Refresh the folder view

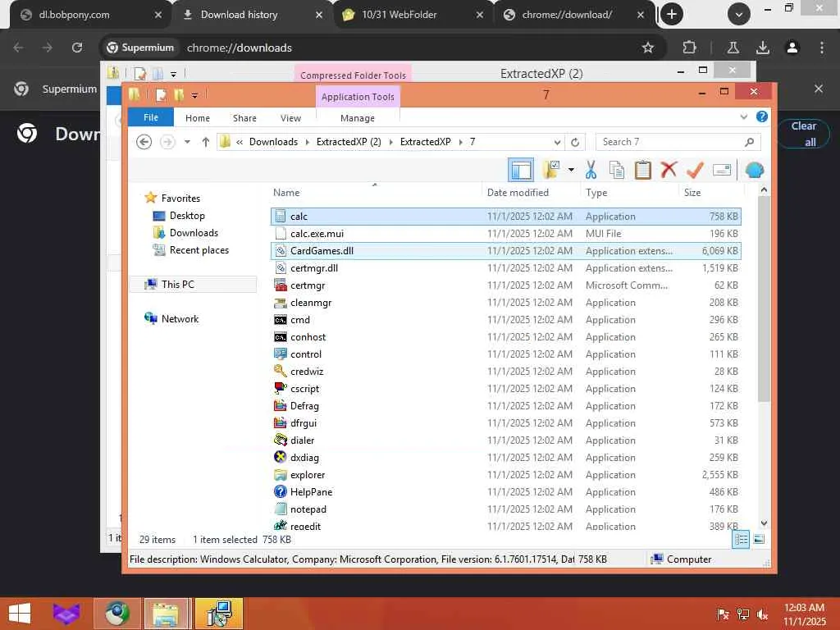(x=575, y=142)
